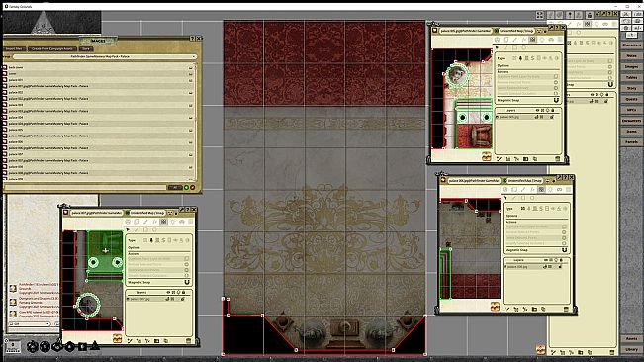Collapse the palace 007.jpg layer arrow

pos(129,299)
